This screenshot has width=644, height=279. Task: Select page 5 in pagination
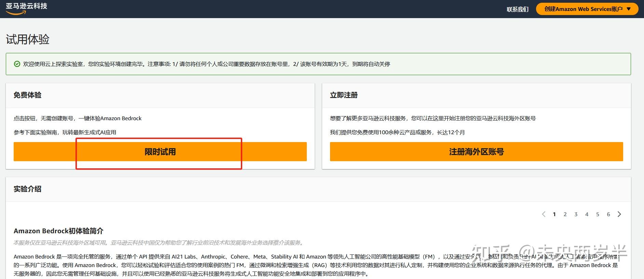pyautogui.click(x=598, y=214)
